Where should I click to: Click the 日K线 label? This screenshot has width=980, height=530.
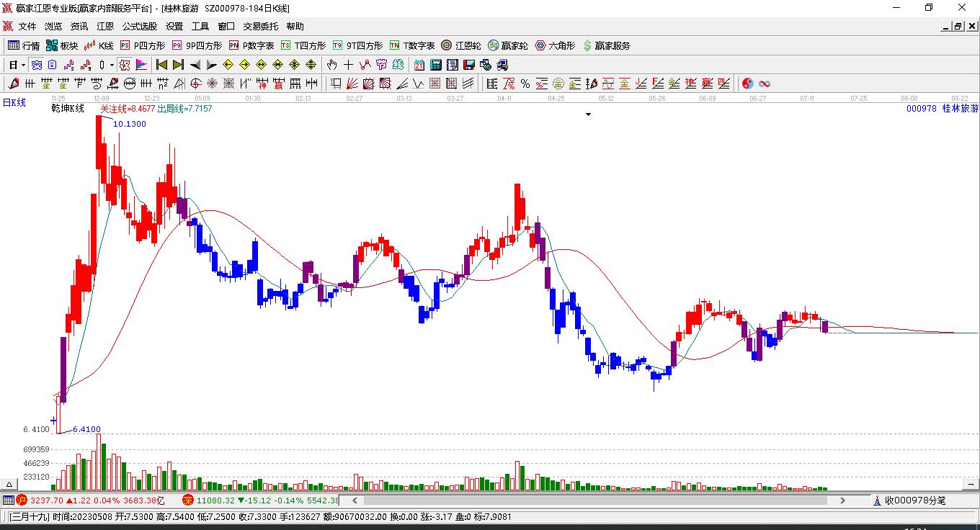pos(14,103)
